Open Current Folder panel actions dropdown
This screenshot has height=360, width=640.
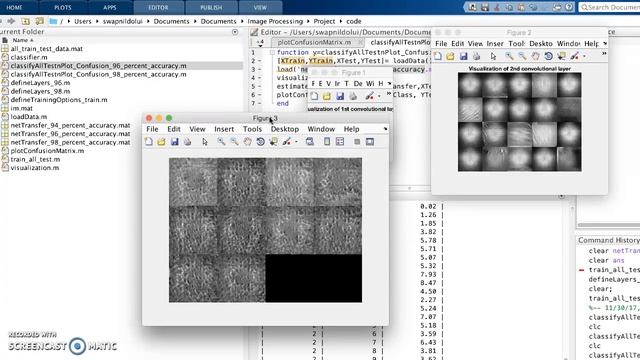click(x=235, y=32)
